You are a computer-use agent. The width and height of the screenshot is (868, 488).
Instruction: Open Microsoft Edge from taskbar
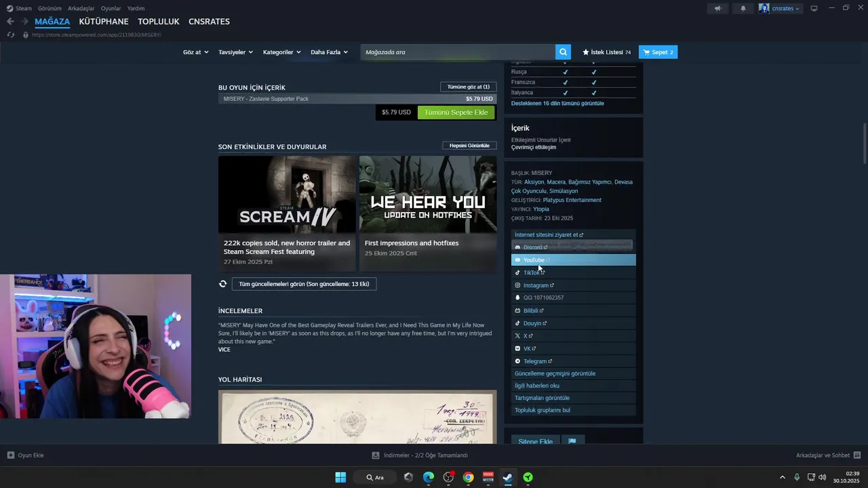[x=429, y=477]
